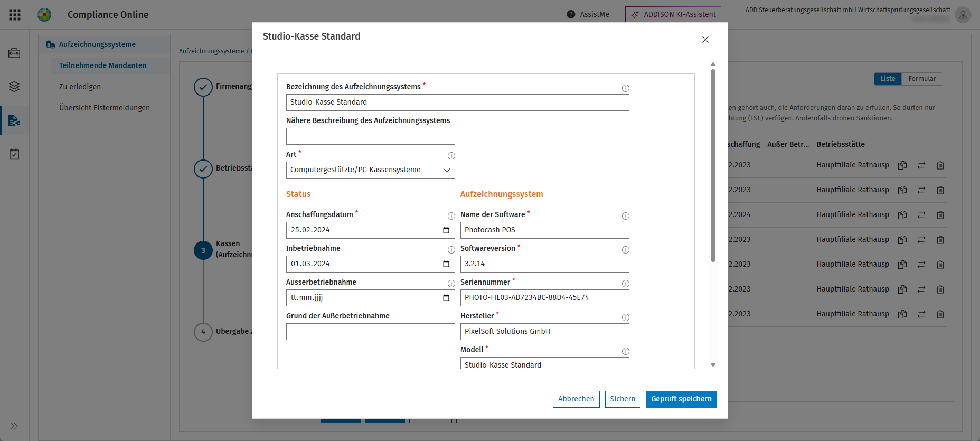Open the Art dropdown Computergestützte/PC-Kassensysteme
The image size is (980, 441).
[371, 170]
